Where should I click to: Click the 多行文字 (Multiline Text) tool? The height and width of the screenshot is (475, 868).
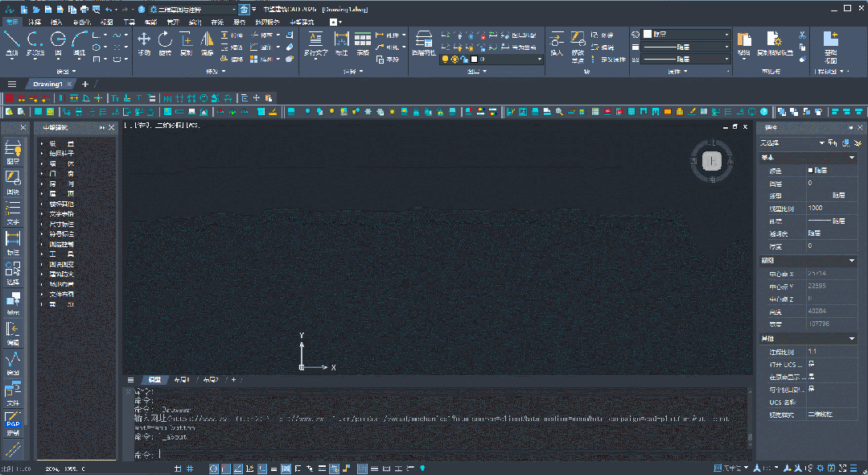pyautogui.click(x=315, y=43)
